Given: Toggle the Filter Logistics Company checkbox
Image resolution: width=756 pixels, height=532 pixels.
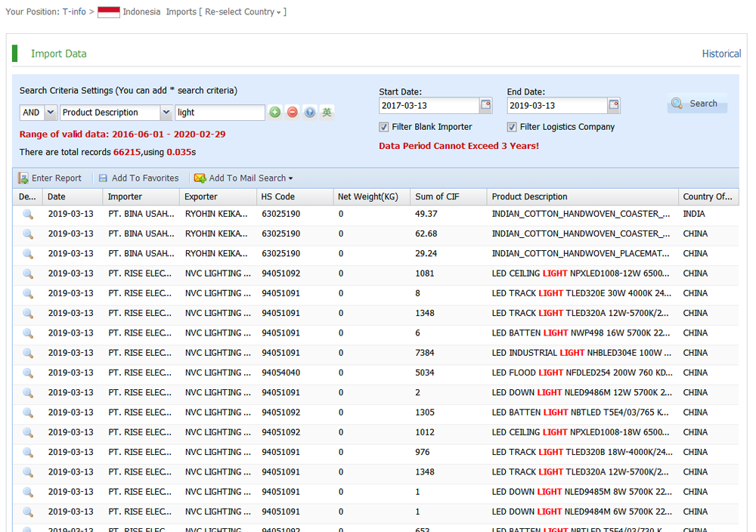Looking at the screenshot, I should (512, 127).
